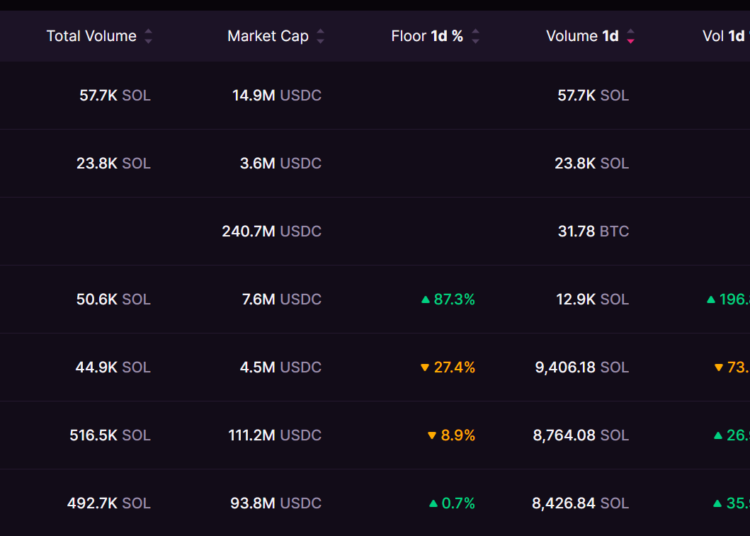Click the sort arrows beside Total Volume
The image size is (750, 536).
point(148,37)
